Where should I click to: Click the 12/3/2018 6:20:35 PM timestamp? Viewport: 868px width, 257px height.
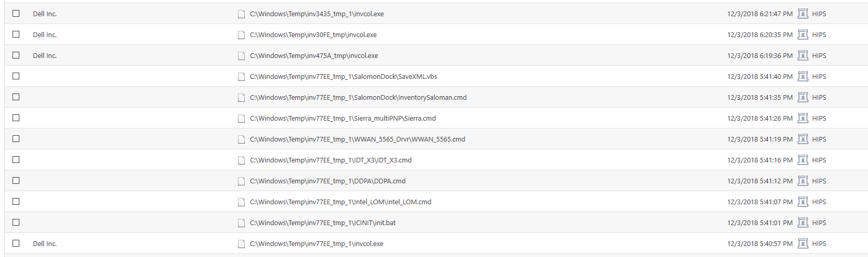pos(759,35)
